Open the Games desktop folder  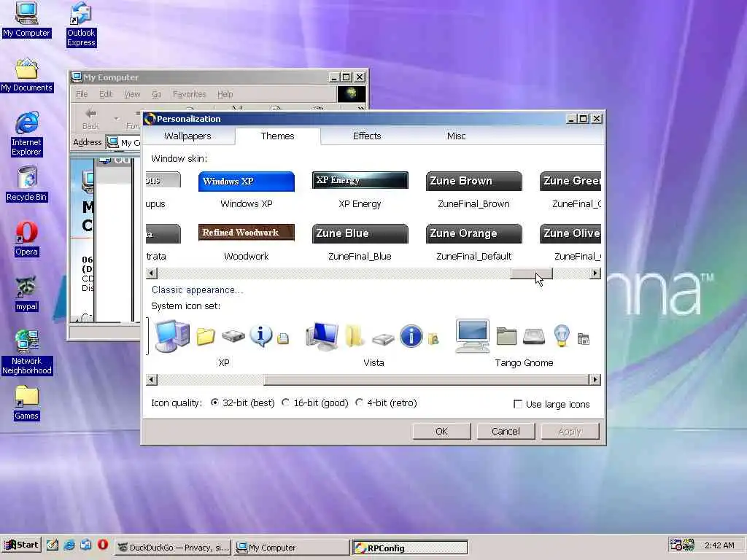[x=26, y=402]
